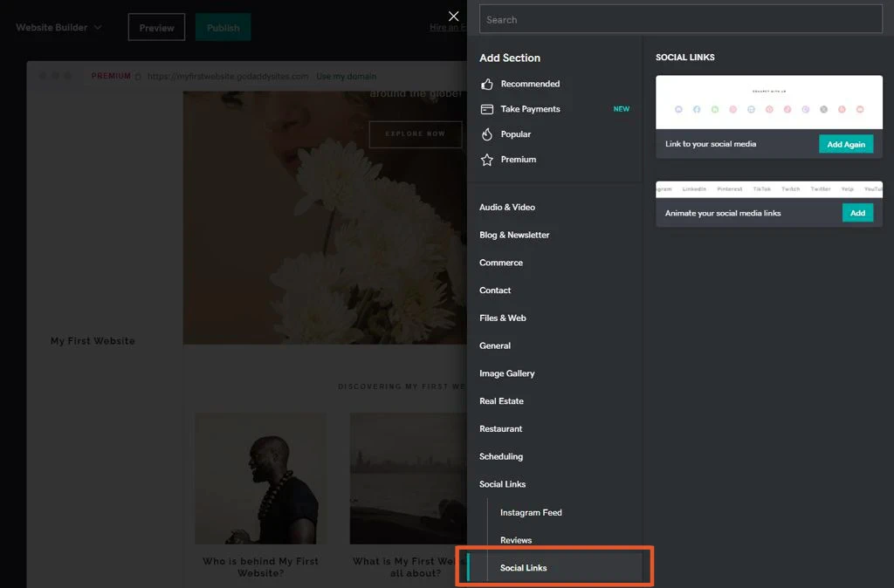
Task: Click the Use my domain link
Action: pyautogui.click(x=346, y=77)
